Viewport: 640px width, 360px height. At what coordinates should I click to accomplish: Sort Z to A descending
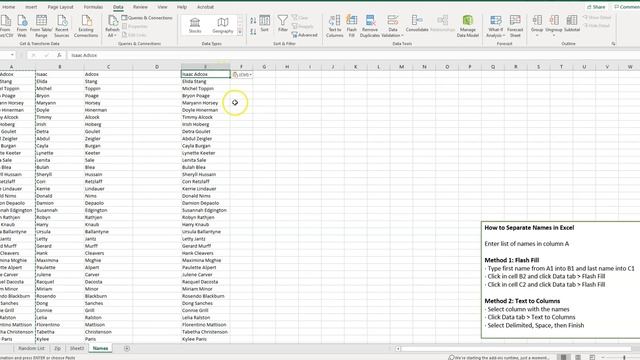(x=253, y=31)
